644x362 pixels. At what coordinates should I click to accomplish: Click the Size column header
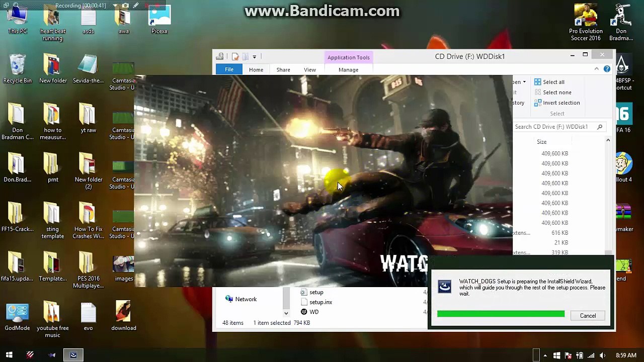click(541, 142)
